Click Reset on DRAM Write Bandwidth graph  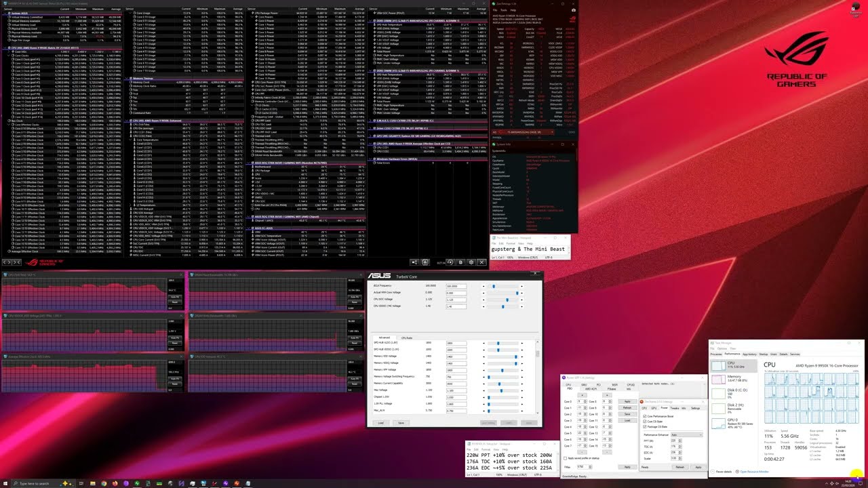click(x=354, y=343)
